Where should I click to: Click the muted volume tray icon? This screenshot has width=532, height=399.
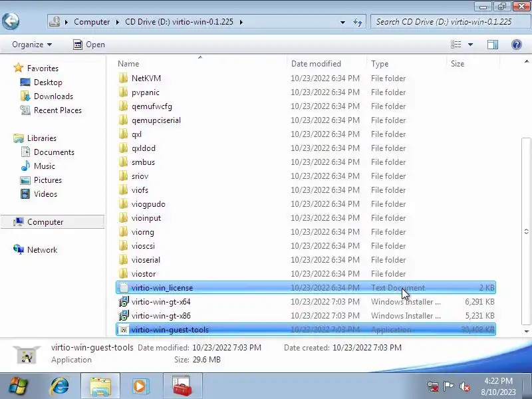(464, 386)
